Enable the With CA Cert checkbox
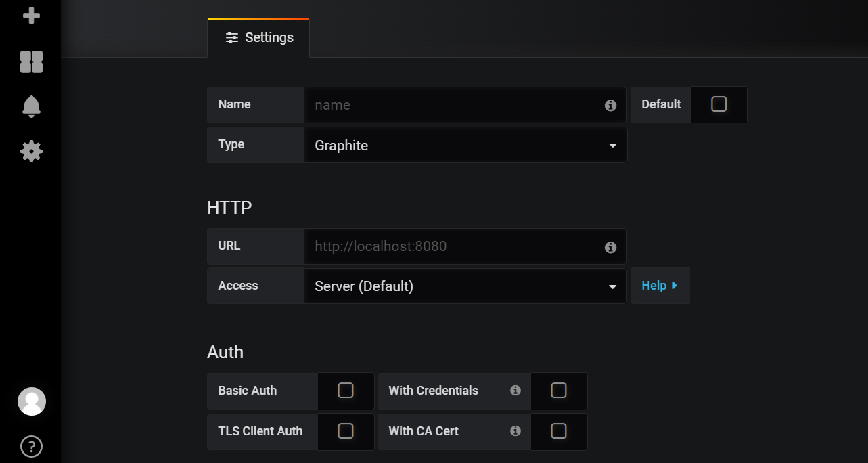 (x=559, y=431)
